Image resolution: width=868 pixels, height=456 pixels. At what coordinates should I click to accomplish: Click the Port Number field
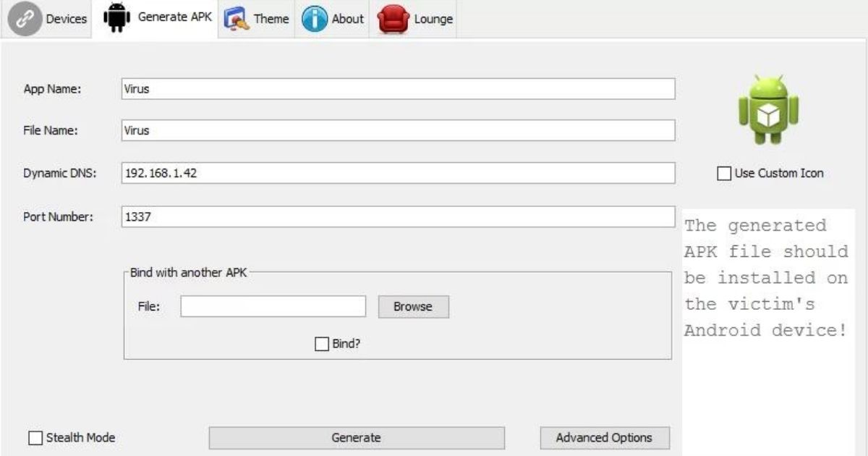tap(398, 216)
